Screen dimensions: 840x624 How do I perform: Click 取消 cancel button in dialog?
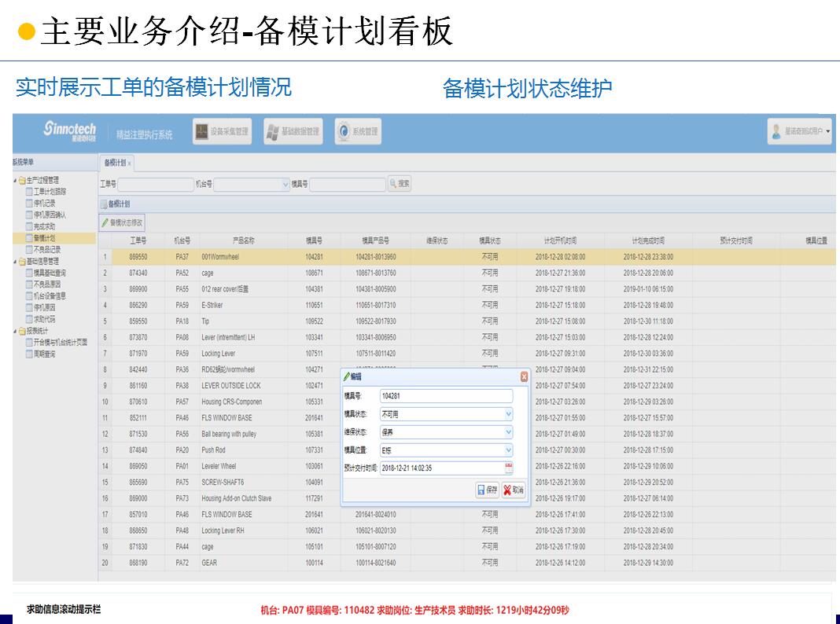point(513,490)
